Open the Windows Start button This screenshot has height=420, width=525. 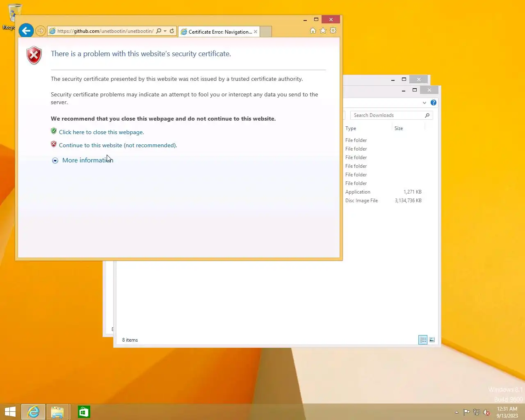click(10, 412)
